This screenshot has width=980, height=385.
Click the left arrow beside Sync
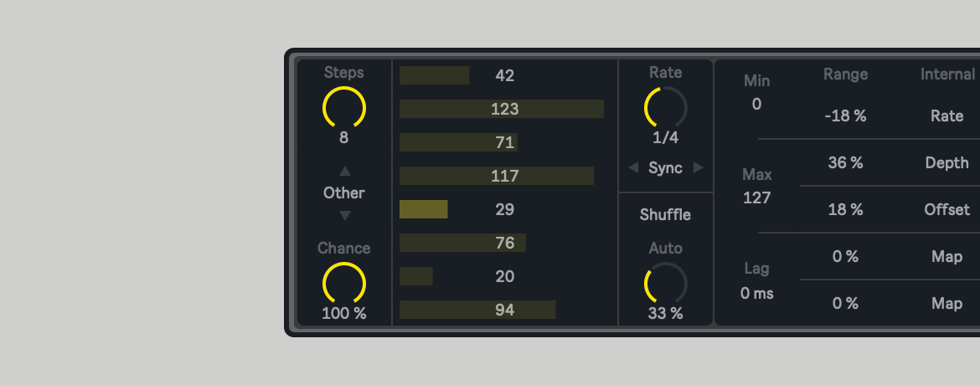coord(633,168)
